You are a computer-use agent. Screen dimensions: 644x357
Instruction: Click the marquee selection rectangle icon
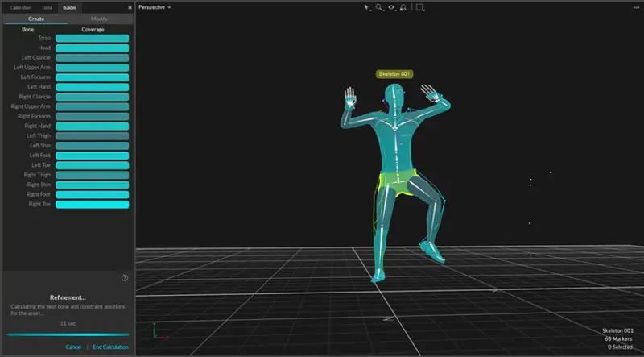coord(419,7)
